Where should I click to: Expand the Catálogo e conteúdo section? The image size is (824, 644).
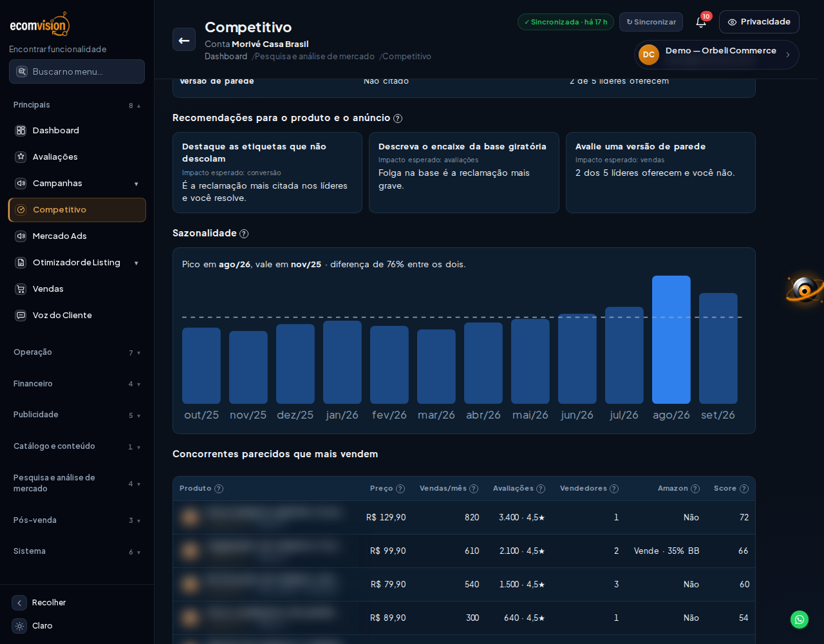click(77, 446)
